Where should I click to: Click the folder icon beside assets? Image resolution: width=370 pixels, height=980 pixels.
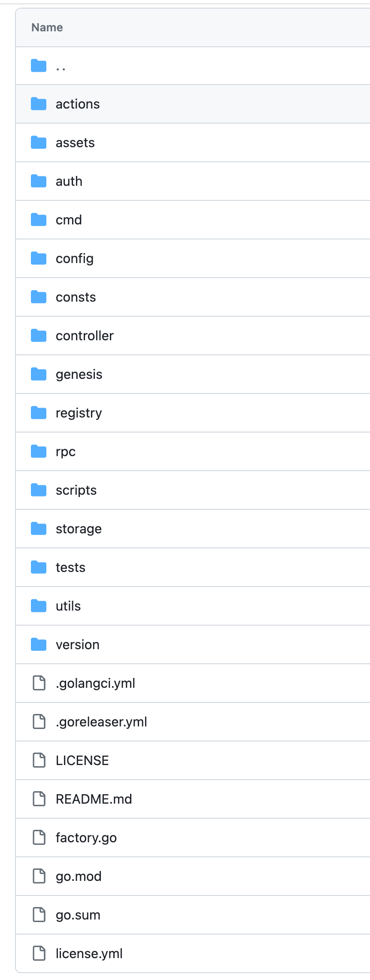[x=39, y=142]
